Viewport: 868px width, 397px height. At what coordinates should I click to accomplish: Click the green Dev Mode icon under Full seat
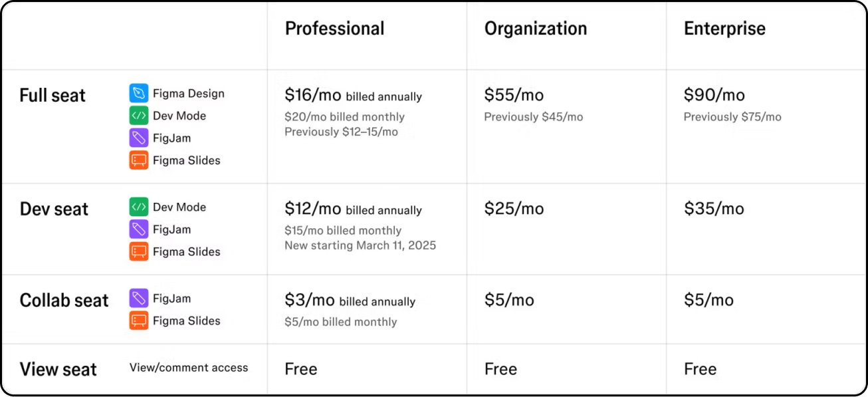pyautogui.click(x=138, y=116)
